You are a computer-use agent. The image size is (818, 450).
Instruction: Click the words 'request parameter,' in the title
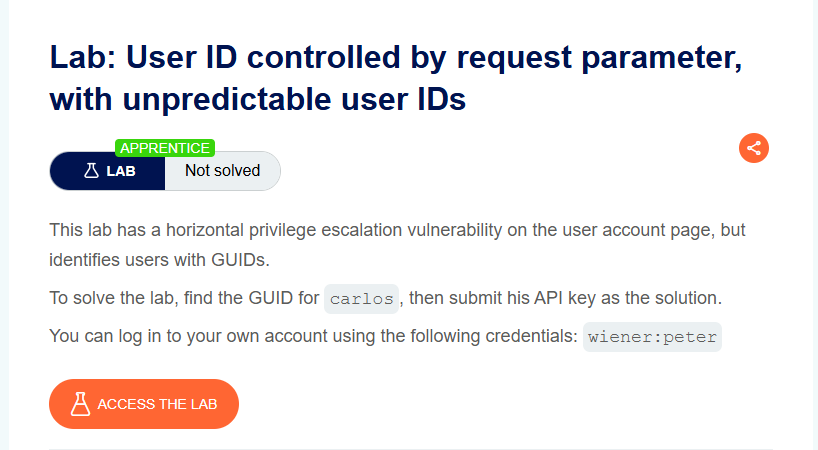[x=599, y=57]
